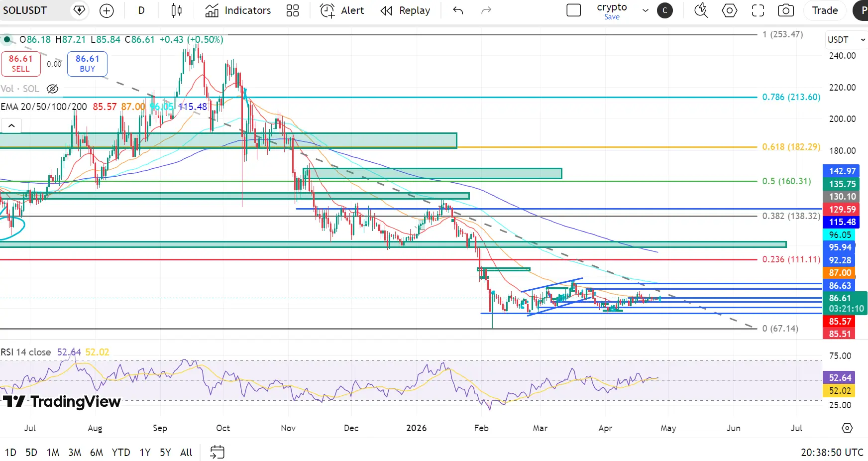Open the C user profile avatar
This screenshot has height=461, width=868.
pyautogui.click(x=664, y=10)
